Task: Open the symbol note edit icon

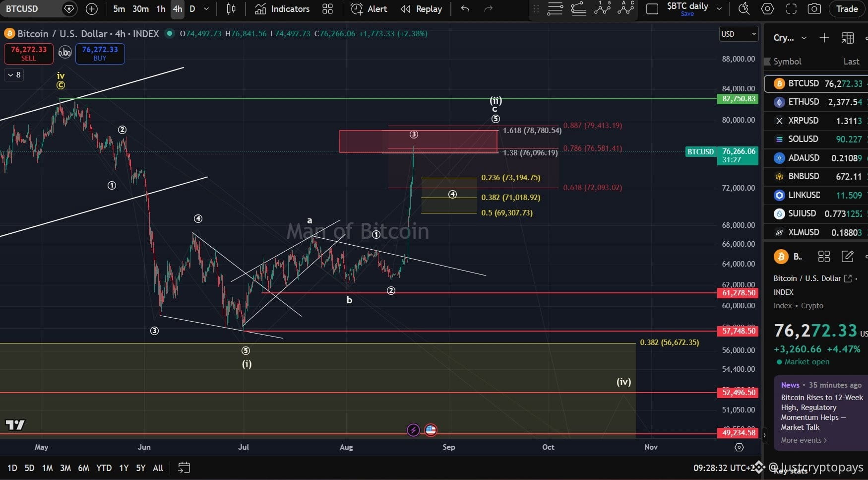Action: click(848, 256)
